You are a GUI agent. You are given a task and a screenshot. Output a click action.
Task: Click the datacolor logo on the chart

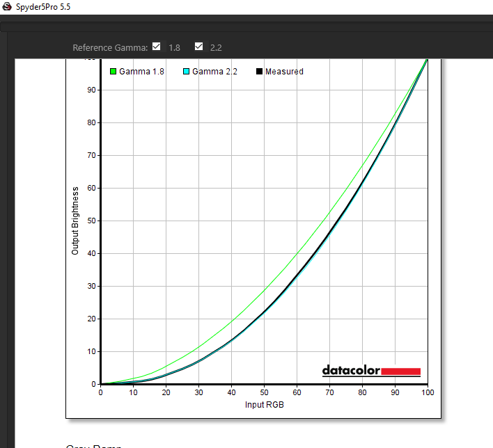(x=351, y=371)
